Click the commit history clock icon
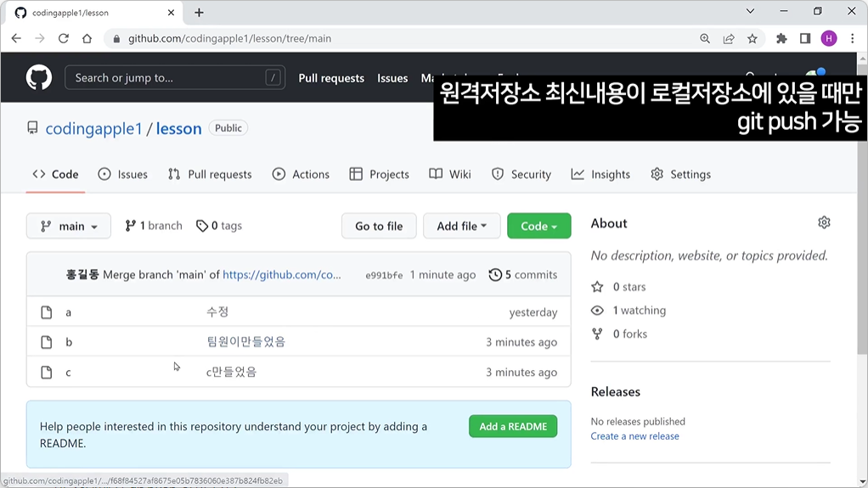The height and width of the screenshot is (488, 868). [x=495, y=274]
